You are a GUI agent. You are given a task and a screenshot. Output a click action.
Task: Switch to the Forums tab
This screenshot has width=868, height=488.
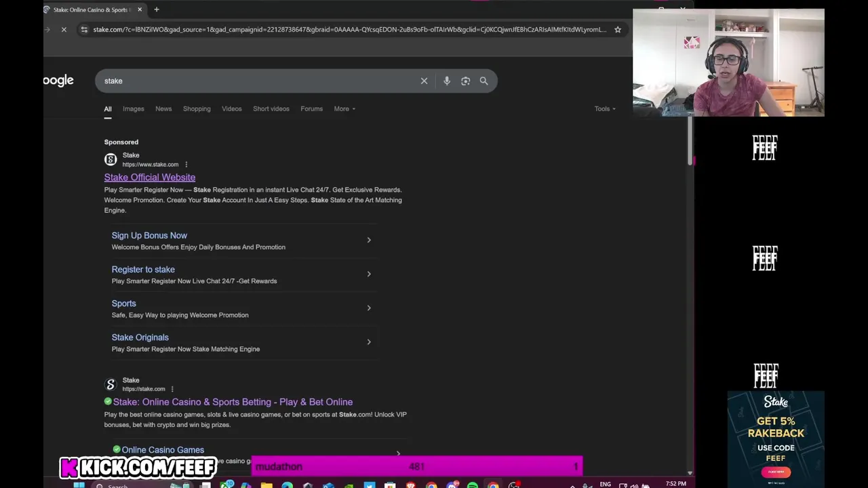coord(312,108)
